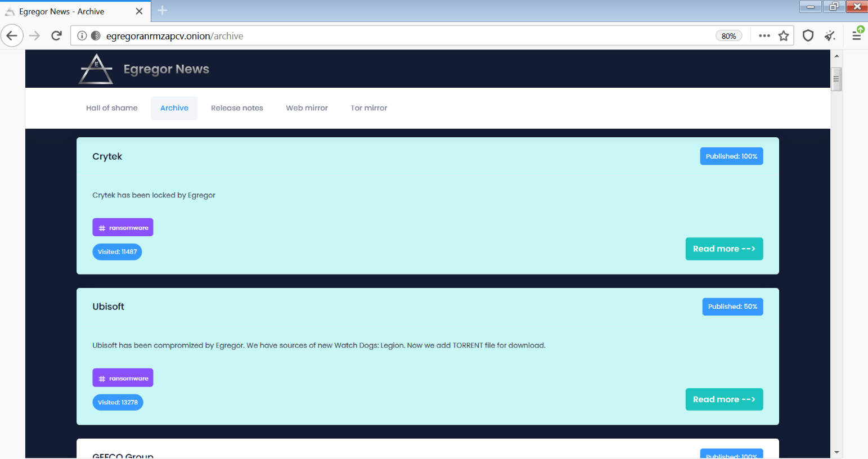Click the Egregor News triangle logo
This screenshot has width=868, height=459.
tap(96, 69)
